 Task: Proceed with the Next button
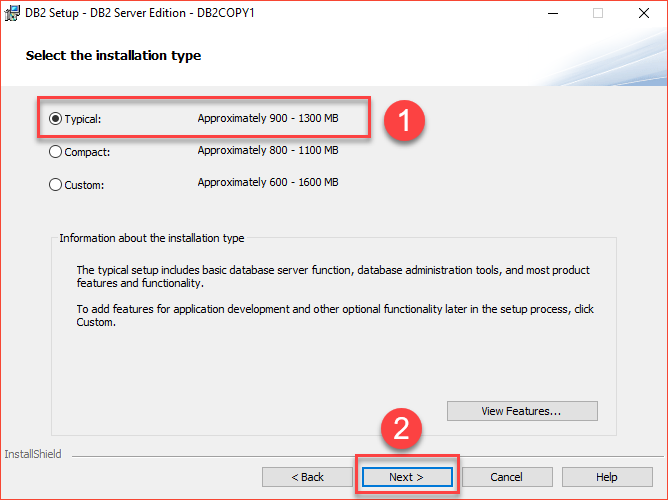[x=407, y=477]
